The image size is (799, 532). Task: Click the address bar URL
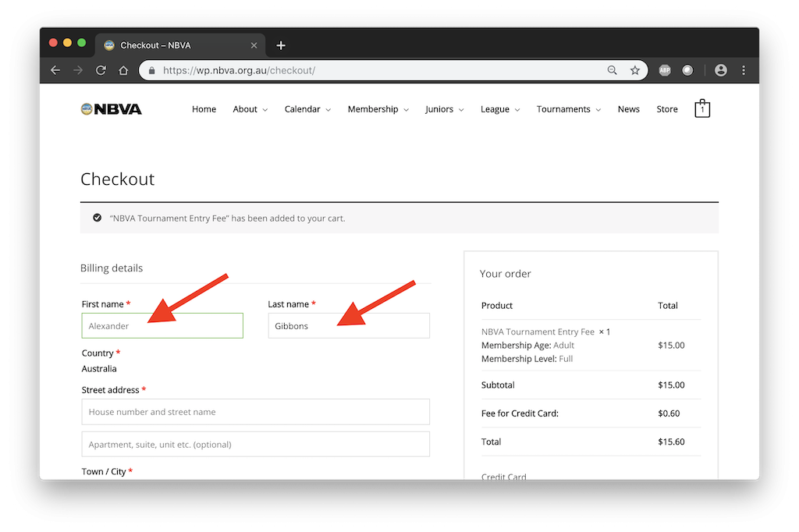[x=239, y=70]
